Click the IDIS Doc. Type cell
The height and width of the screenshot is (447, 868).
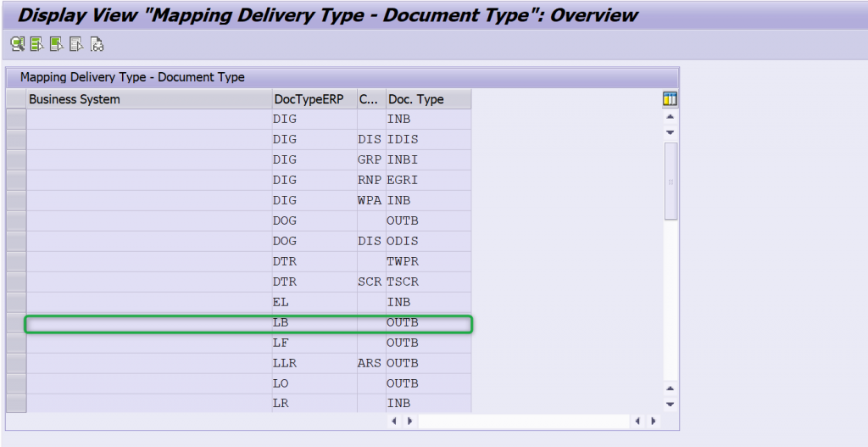428,140
